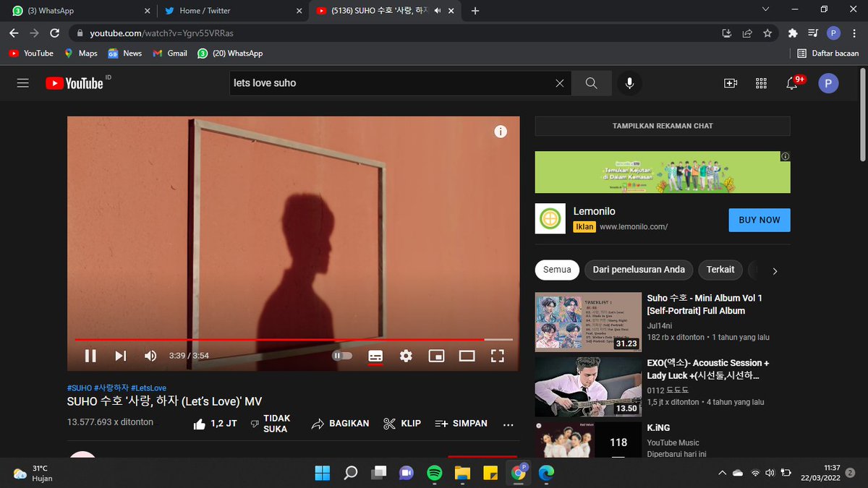Enable miniplayer mode
The image size is (868, 488).
tap(436, 356)
